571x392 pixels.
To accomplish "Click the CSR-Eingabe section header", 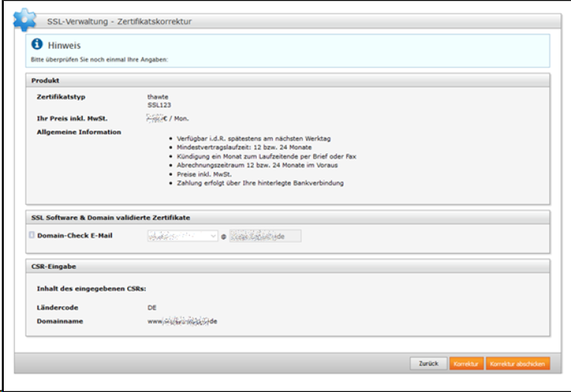I will tap(288, 267).
